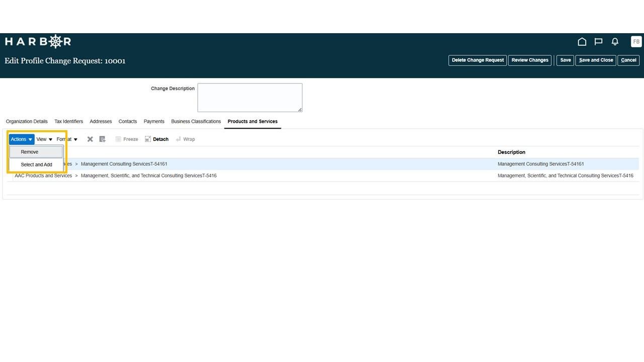Screen dimensions: 644x362
Task: Open the notifications bell icon
Action: 615,42
